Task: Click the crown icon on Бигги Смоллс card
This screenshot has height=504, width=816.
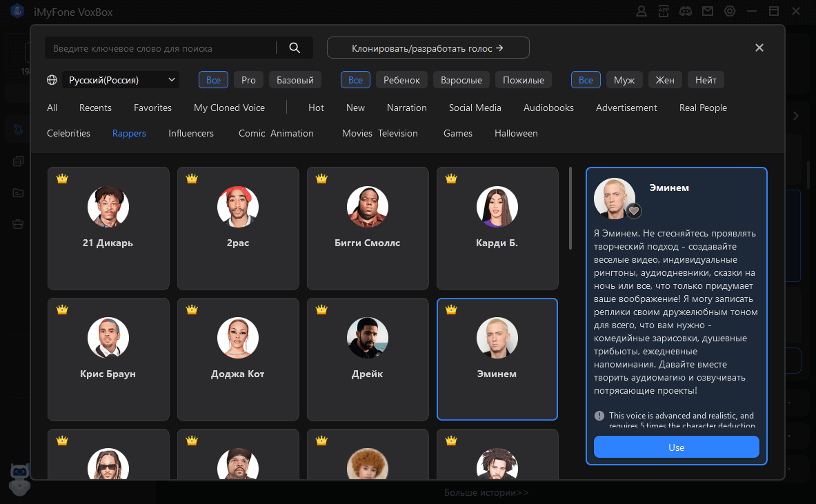Action: (x=321, y=179)
